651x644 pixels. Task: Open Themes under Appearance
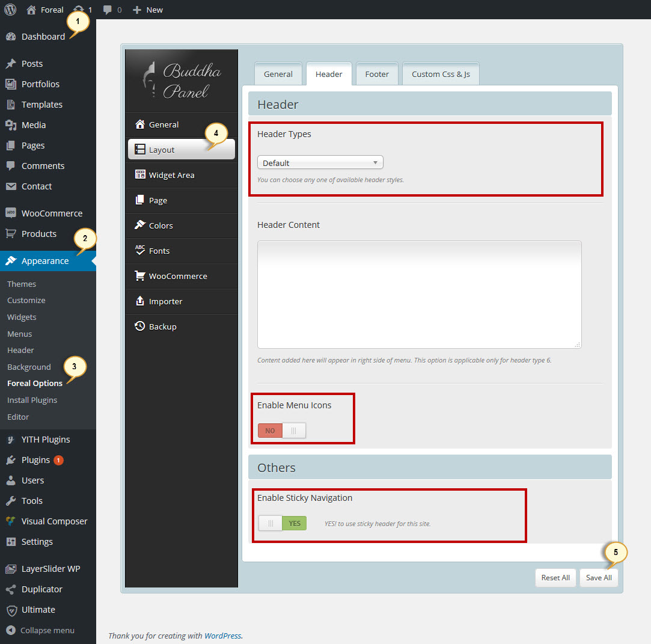click(22, 284)
